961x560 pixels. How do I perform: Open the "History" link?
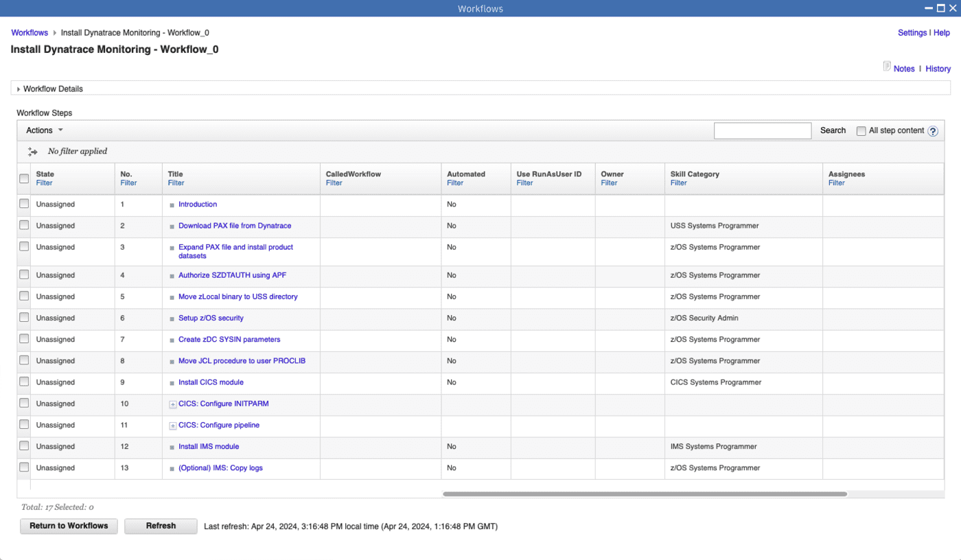[x=938, y=68]
